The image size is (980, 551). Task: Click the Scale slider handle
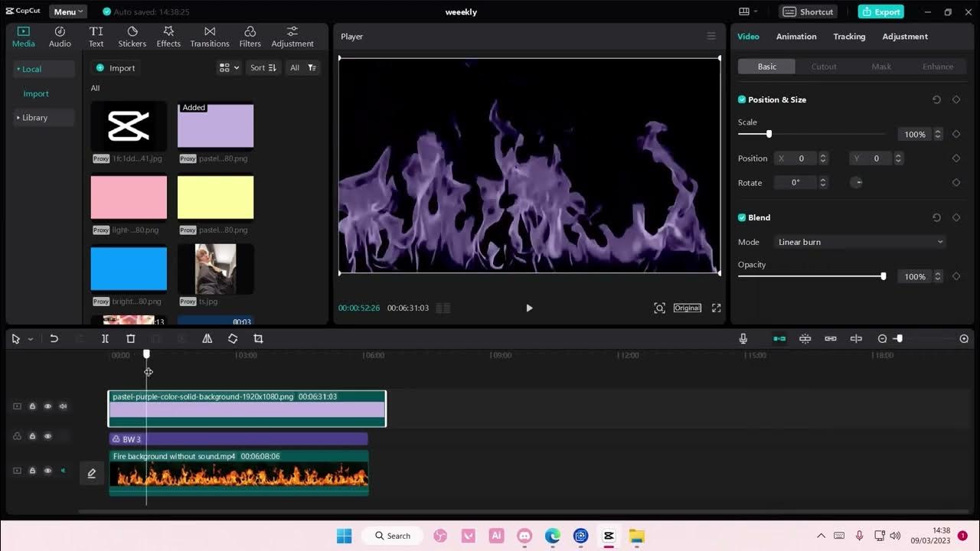[769, 134]
